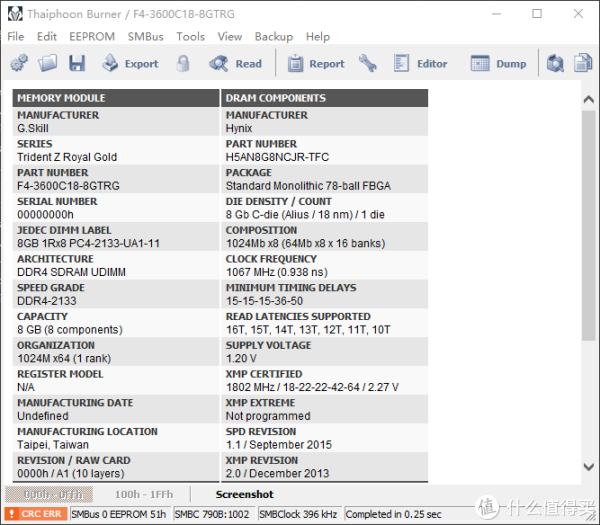Click the padlock icon in the toolbar
Image resolution: width=600 pixels, height=525 pixels.
click(x=183, y=63)
